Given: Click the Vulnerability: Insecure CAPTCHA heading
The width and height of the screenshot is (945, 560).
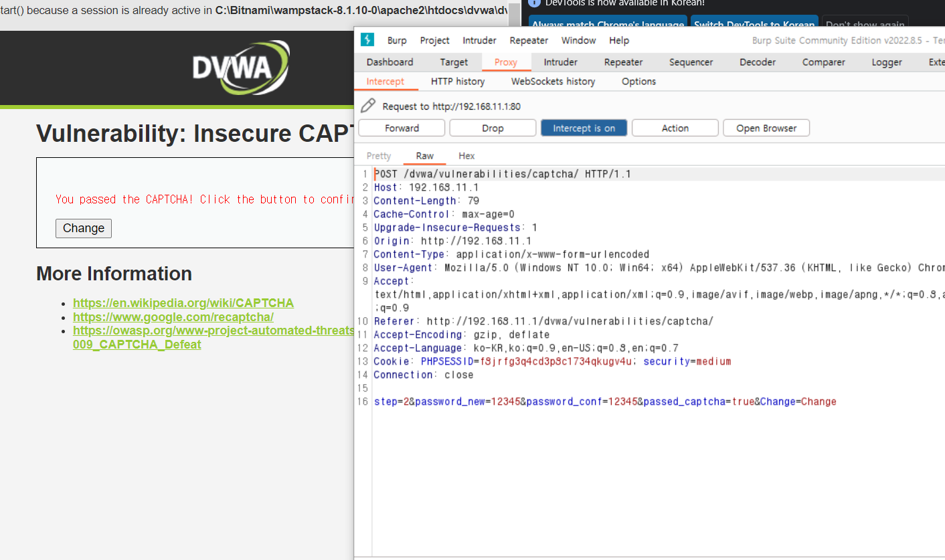Looking at the screenshot, I should [x=195, y=134].
